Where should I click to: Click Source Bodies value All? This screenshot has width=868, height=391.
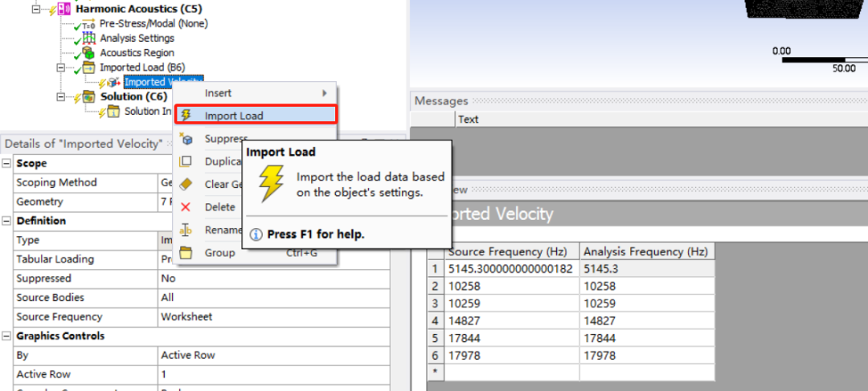tap(273, 298)
